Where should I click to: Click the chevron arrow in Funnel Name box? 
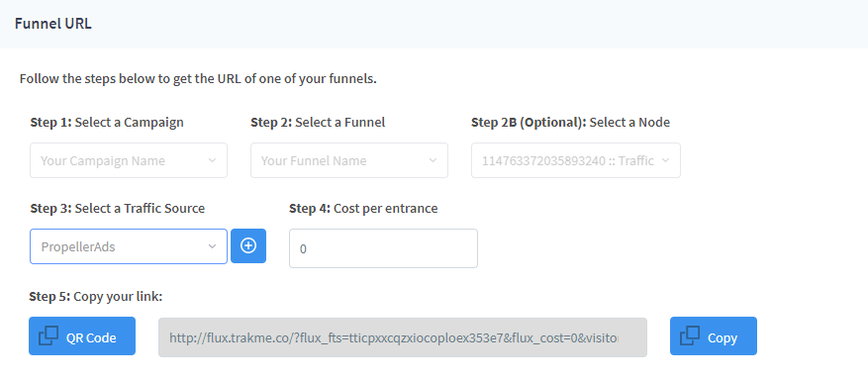click(433, 160)
